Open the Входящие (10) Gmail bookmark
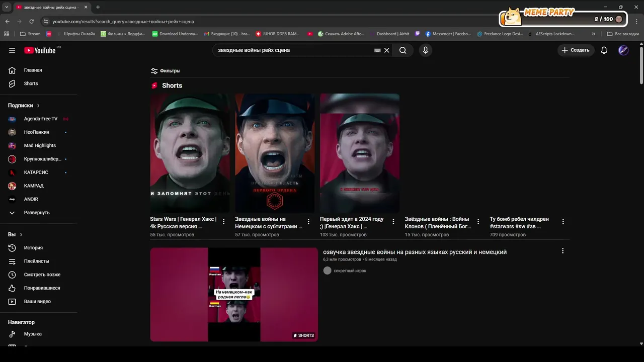644x362 pixels. coord(227,34)
